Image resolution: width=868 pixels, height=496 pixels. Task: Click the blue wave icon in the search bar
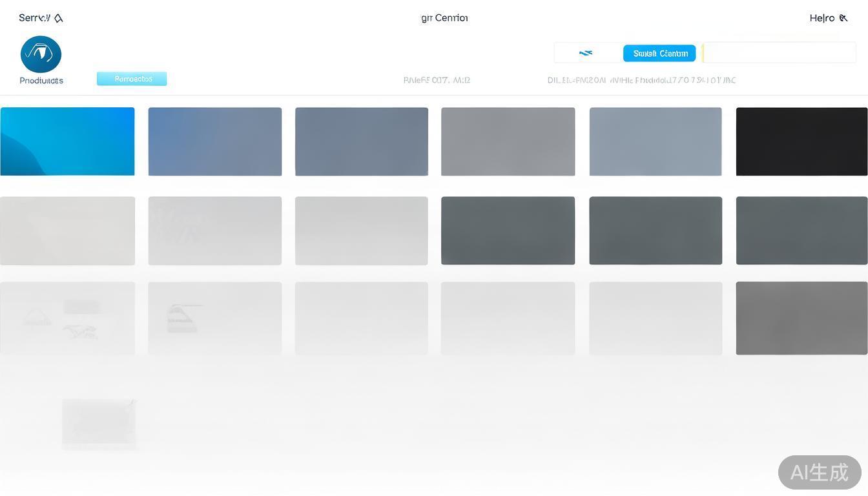pos(586,53)
